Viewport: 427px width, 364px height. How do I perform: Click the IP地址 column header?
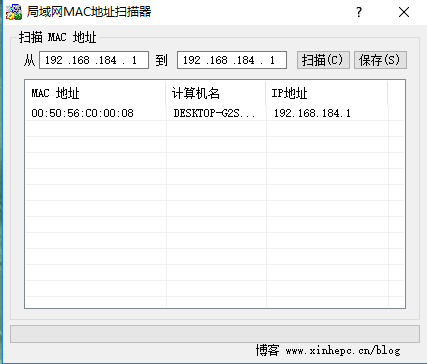pos(327,93)
